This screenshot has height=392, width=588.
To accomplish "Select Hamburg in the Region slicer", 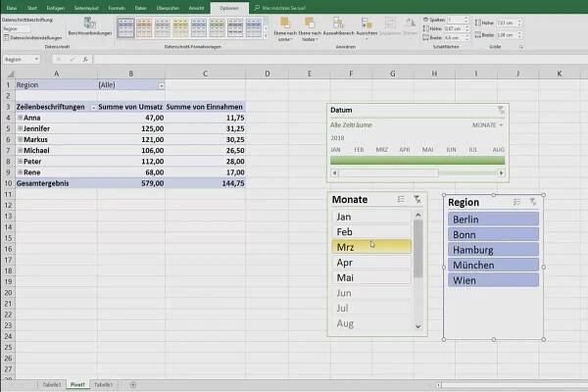I will pos(494,250).
